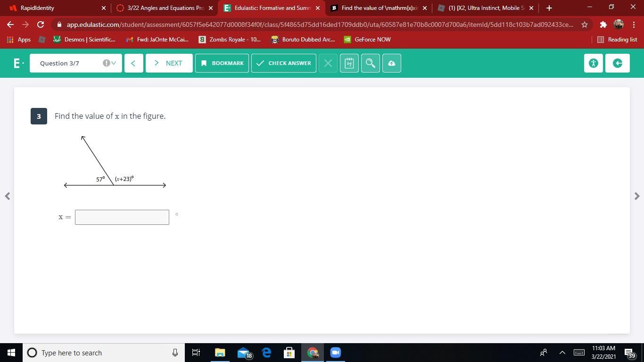Bookmark this page with star icon
The height and width of the screenshot is (362, 644).
tap(585, 25)
